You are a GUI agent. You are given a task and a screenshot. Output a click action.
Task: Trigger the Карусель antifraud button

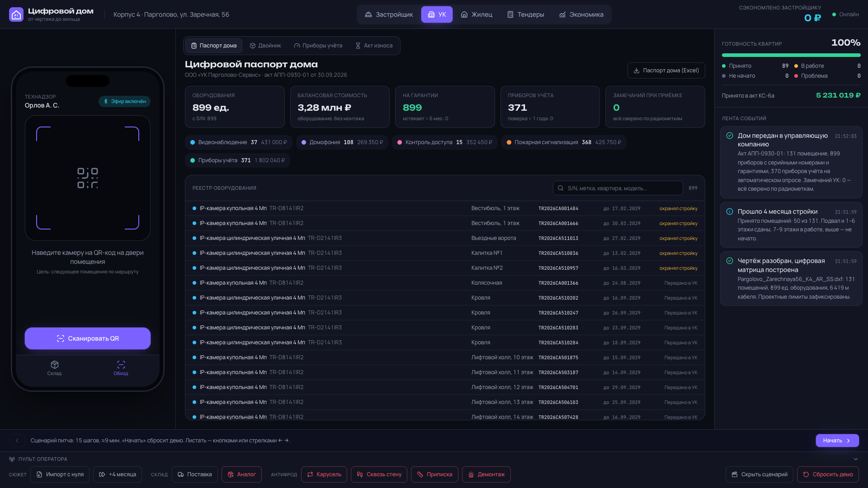pyautogui.click(x=324, y=474)
